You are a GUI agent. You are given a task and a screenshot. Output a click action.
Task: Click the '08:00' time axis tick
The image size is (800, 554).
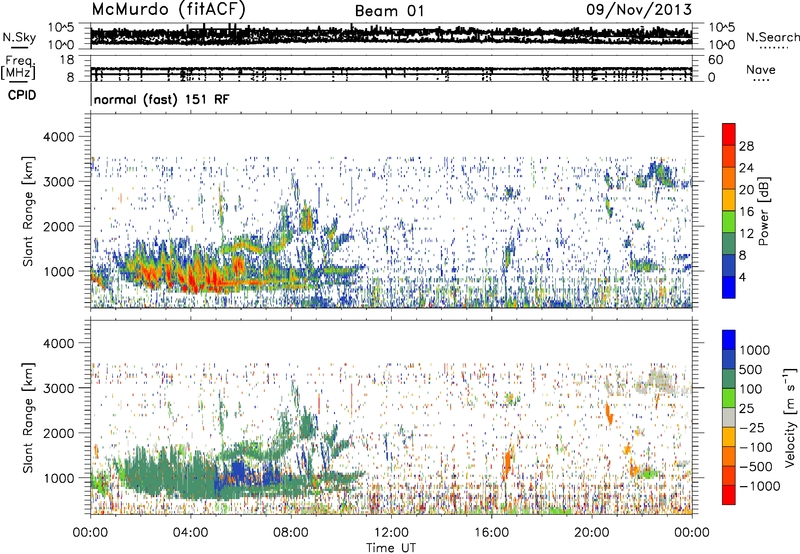(x=291, y=533)
